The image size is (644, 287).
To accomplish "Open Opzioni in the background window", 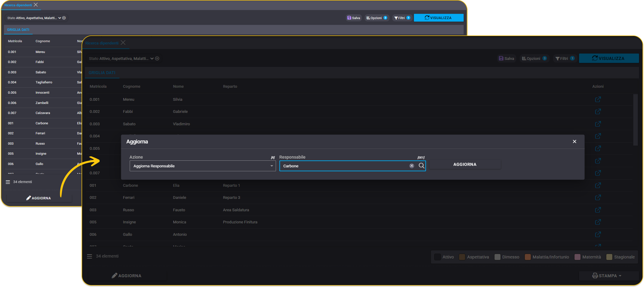I will tap(377, 18).
